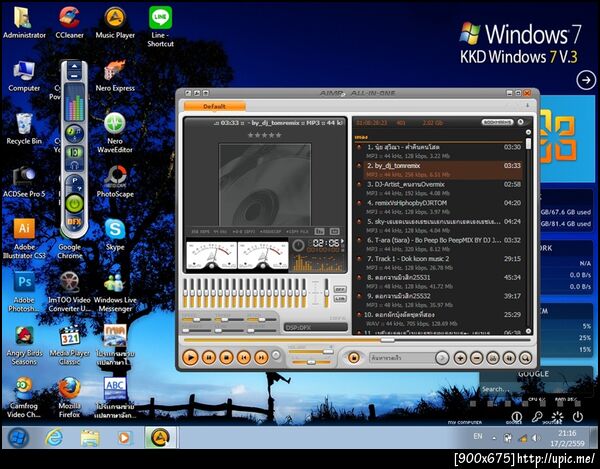600x469 pixels.
Task: Open Music Player desktop shortcut
Action: 115,23
